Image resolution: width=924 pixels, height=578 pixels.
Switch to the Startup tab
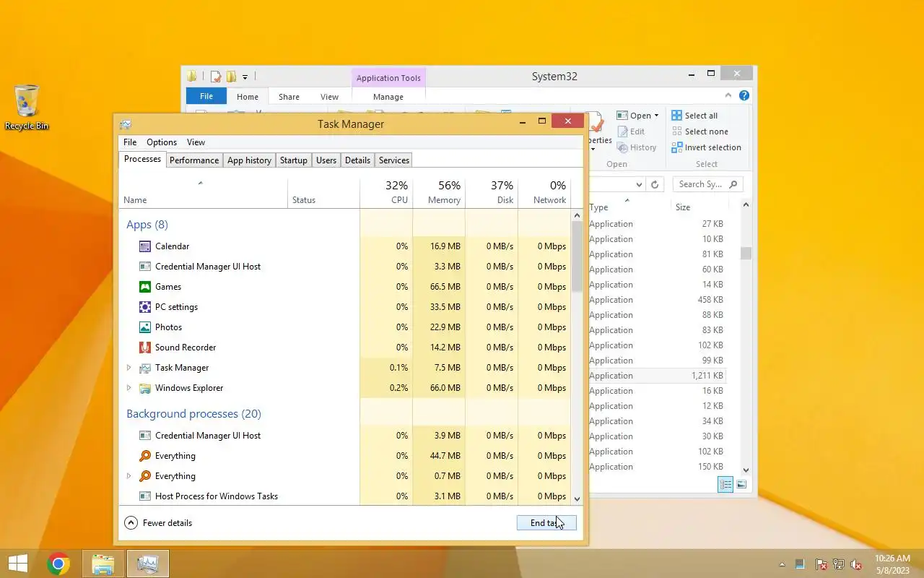point(294,160)
